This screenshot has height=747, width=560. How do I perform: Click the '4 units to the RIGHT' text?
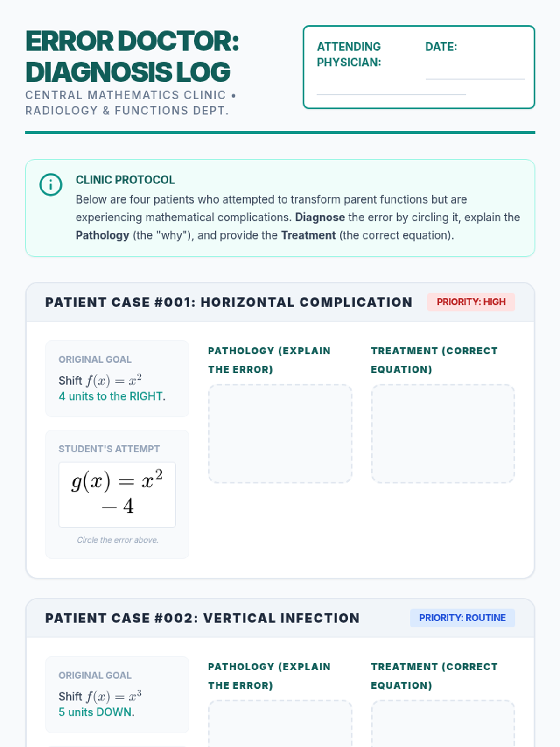111,396
